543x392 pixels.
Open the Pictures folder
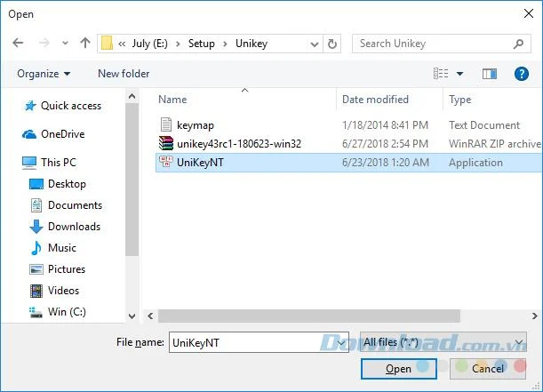point(67,269)
